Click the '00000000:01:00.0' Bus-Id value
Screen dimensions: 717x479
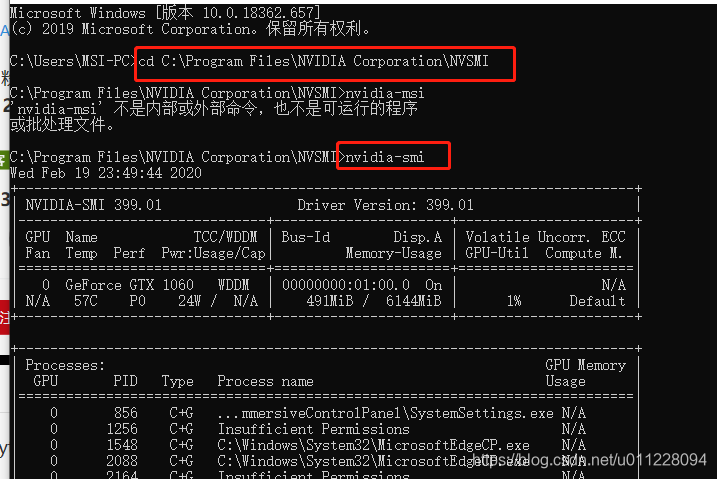(x=346, y=285)
